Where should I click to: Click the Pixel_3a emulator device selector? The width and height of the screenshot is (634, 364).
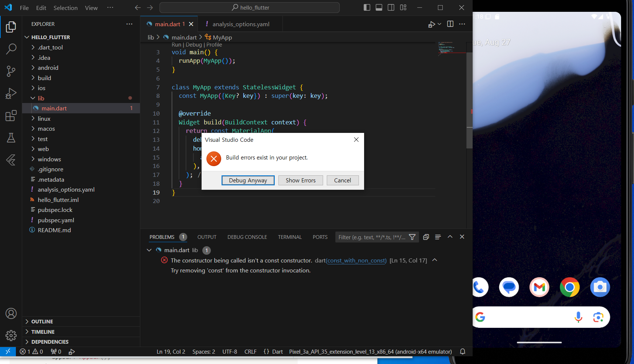coord(370,351)
